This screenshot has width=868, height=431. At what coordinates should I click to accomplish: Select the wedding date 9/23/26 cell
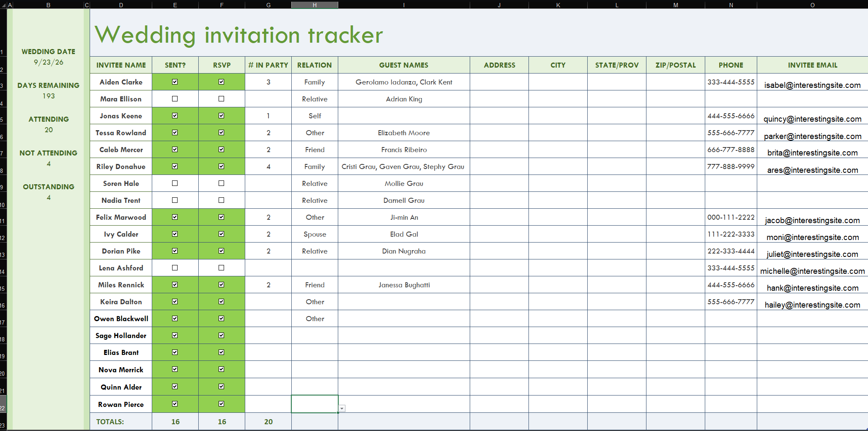[x=49, y=63]
